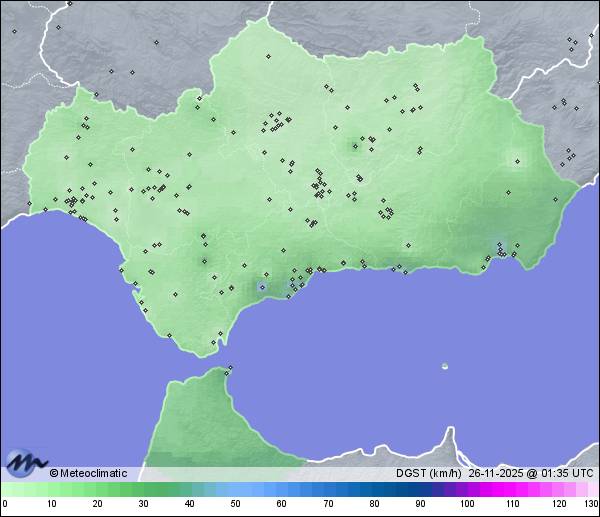Image resolution: width=600 pixels, height=517 pixels.
Task: Click the Meteoclimatic wave logo icon
Action: pos(27,464)
